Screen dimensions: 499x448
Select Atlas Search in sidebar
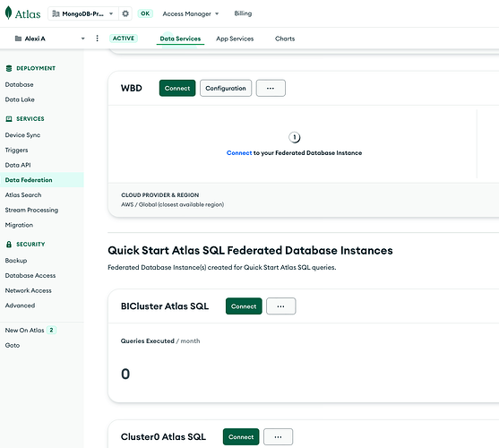coord(23,194)
